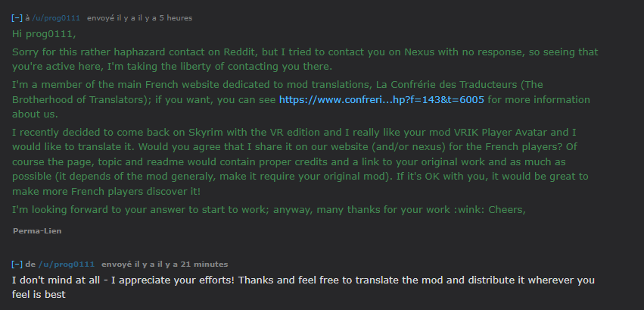Open /u/prog0111 profile in first message header
The image size is (644, 310).
56,18
